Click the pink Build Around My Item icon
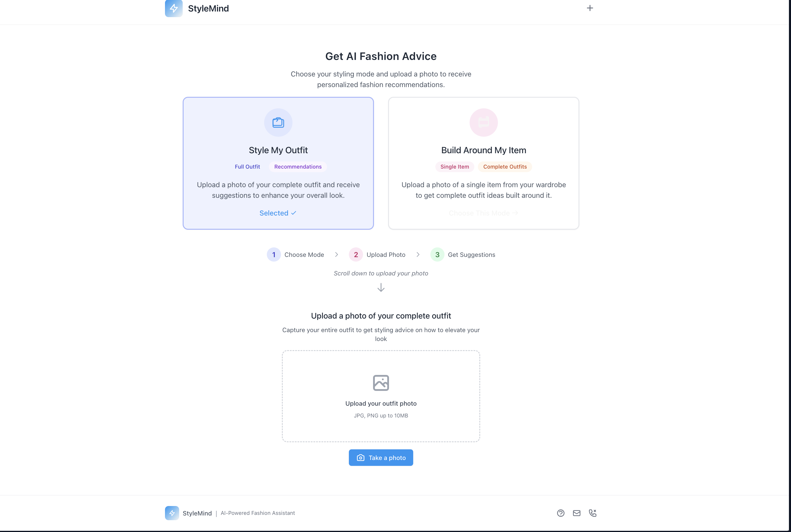This screenshot has width=791, height=532. pos(483,123)
